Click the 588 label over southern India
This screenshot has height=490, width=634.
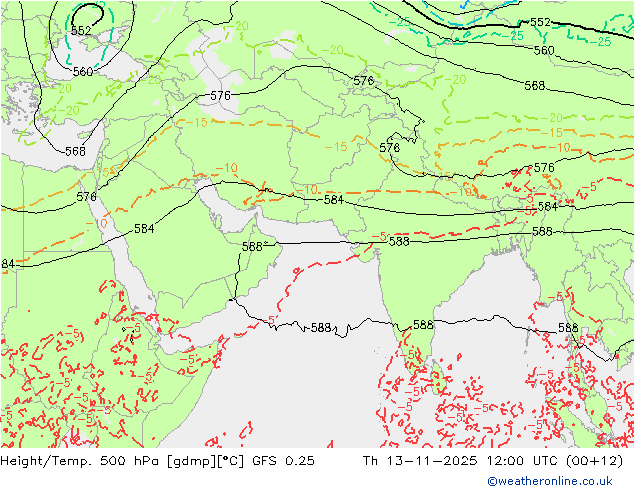(x=423, y=325)
